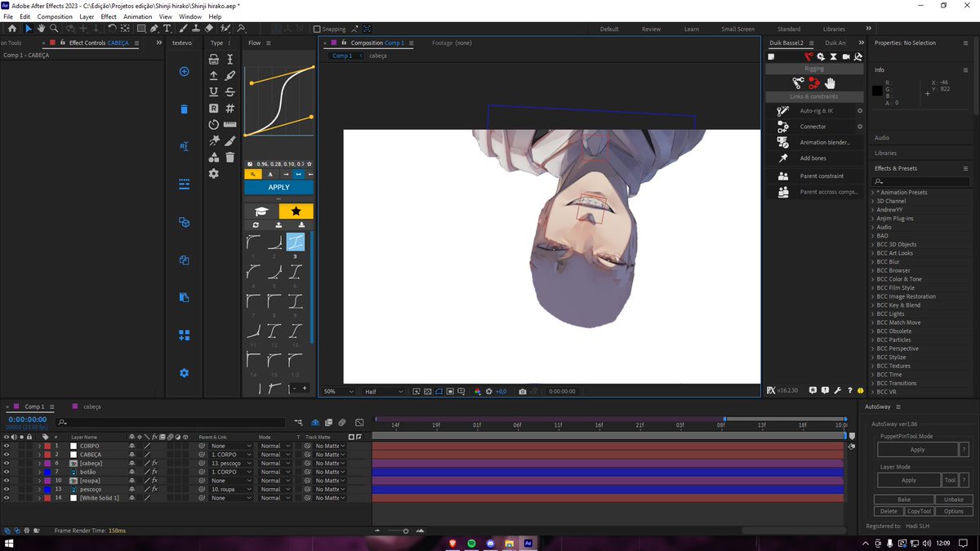Click the timeline layer search field
This screenshot has height=551, width=980.
[x=171, y=423]
